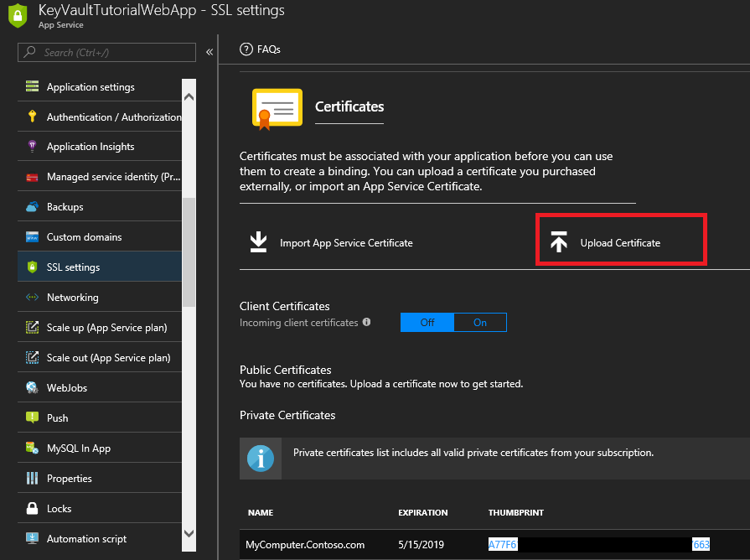Click the THUMBPRINT column header
The image size is (750, 560).
point(515,512)
